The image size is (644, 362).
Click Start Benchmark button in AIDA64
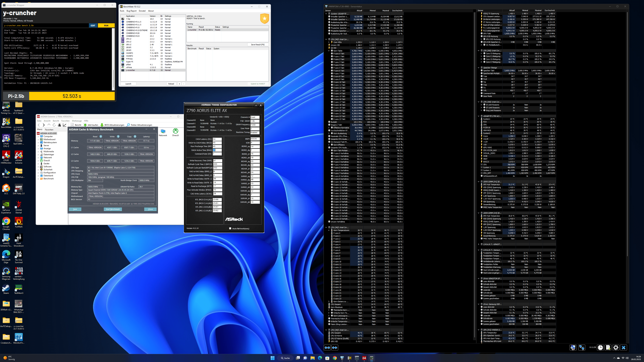click(x=113, y=209)
